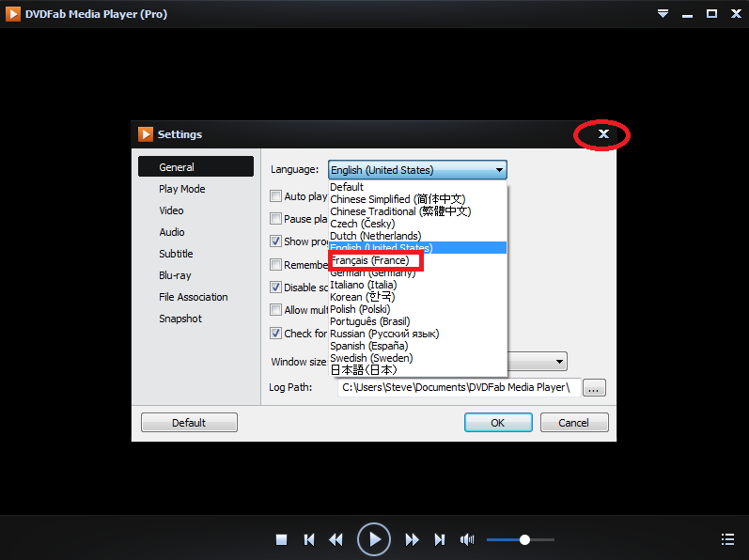Choose Français (France) language option
The width and height of the screenshot is (749, 560).
tap(417, 260)
